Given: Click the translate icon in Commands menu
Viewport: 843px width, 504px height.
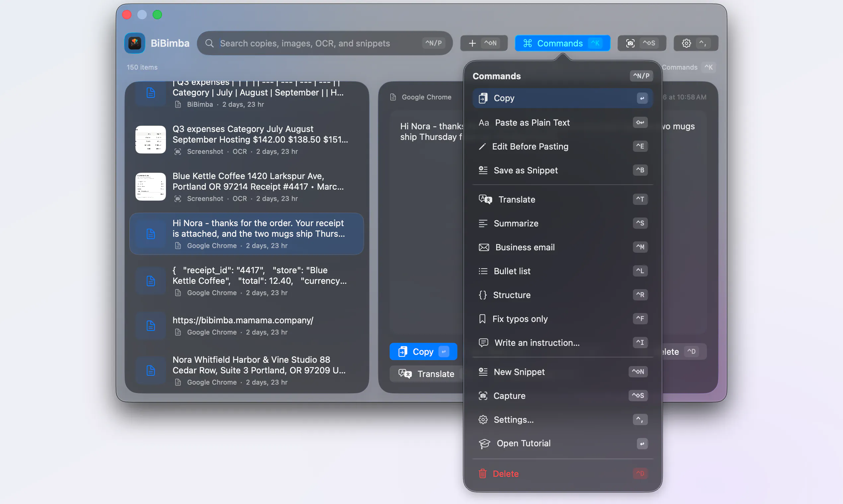Looking at the screenshot, I should click(486, 199).
